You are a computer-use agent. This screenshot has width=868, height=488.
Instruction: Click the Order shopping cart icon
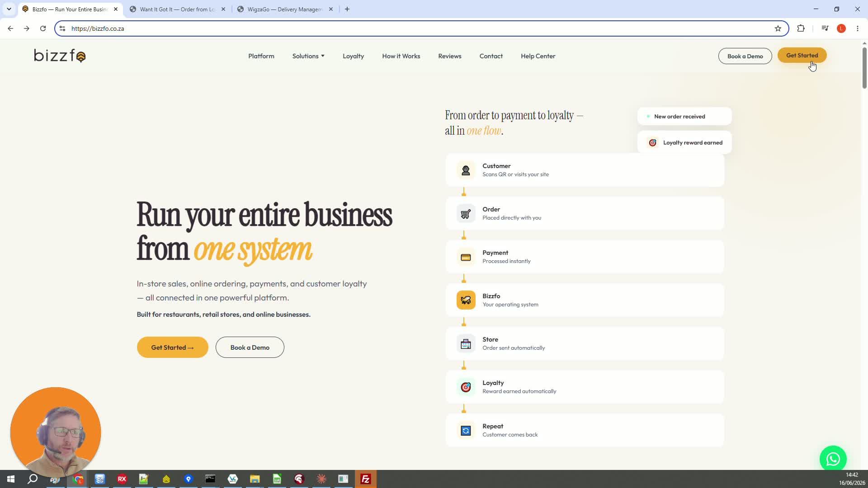pyautogui.click(x=466, y=214)
